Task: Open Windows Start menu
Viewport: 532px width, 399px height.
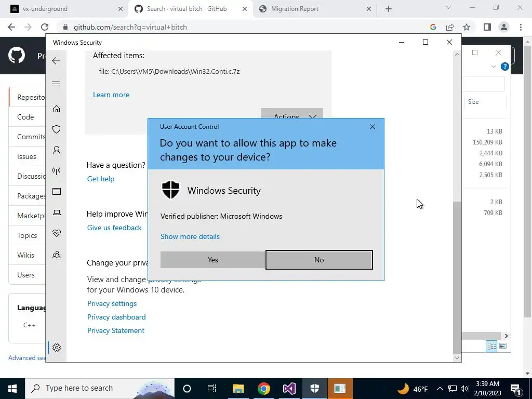Action: tap(12, 389)
